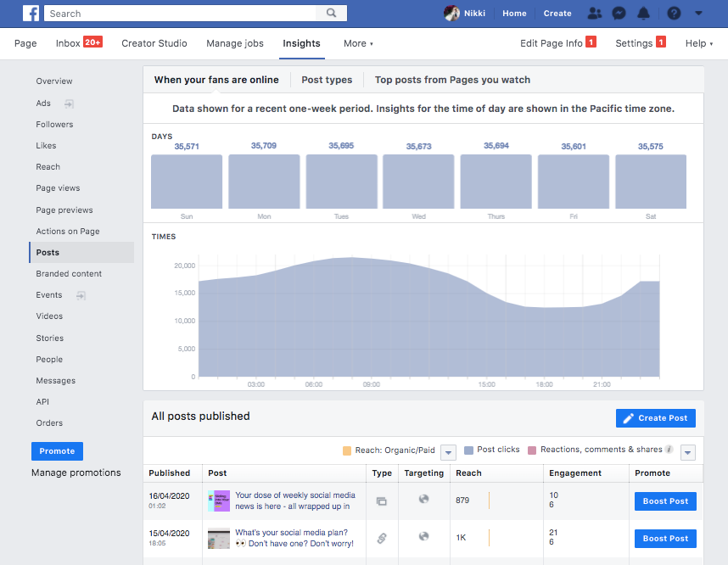Viewport: 728px width, 565px height.
Task: Open Overview in Insights sidebar
Action: [54, 81]
